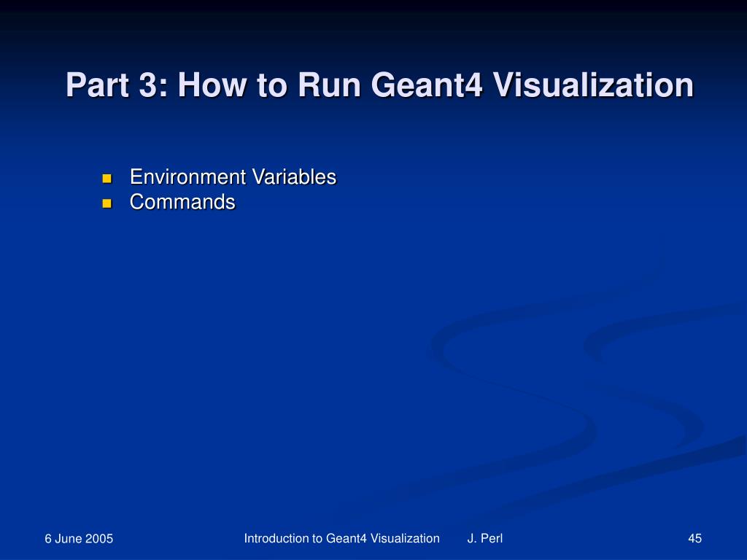
Task: Select the "Environment Variables" bullet text
Action: coord(233,176)
